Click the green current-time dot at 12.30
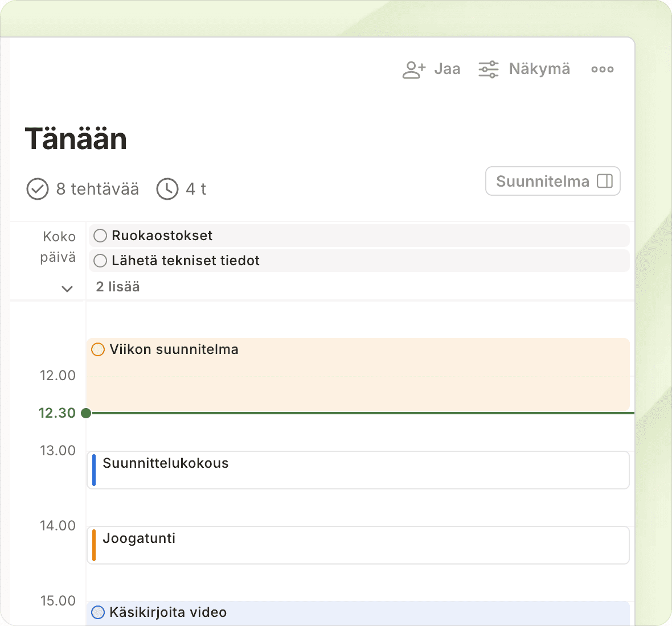The image size is (672, 626). point(86,413)
